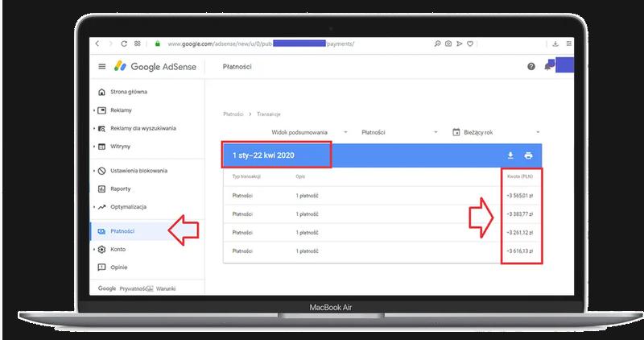Open the Bieżący rok date range dropdown
The image size is (644, 340).
coord(496,132)
